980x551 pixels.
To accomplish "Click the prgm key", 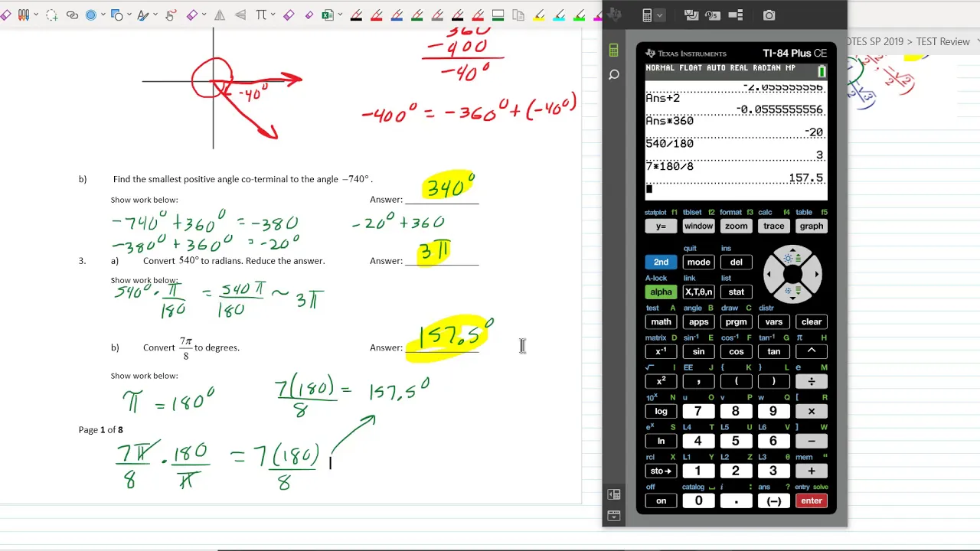I will 736,321.
